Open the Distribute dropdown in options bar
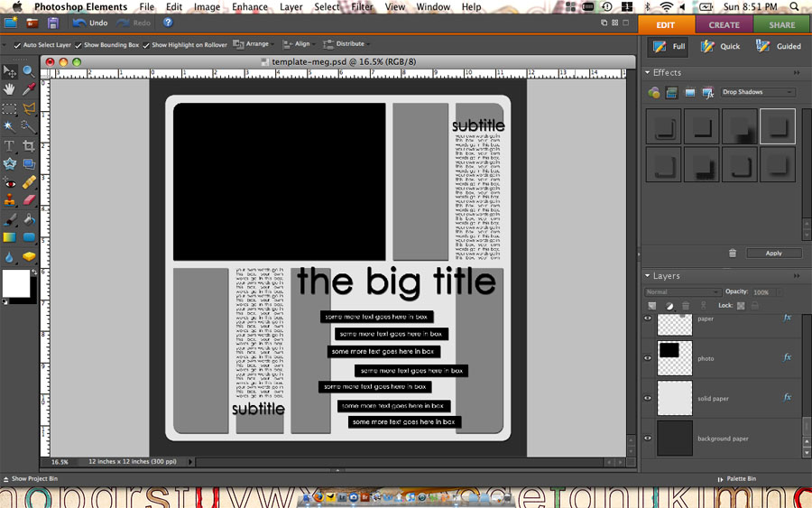This screenshot has width=812, height=508. point(349,44)
